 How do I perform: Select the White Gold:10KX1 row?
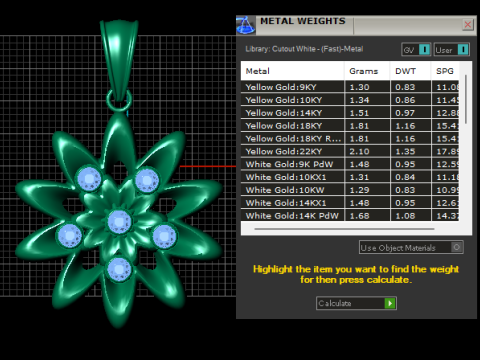pyautogui.click(x=350, y=177)
